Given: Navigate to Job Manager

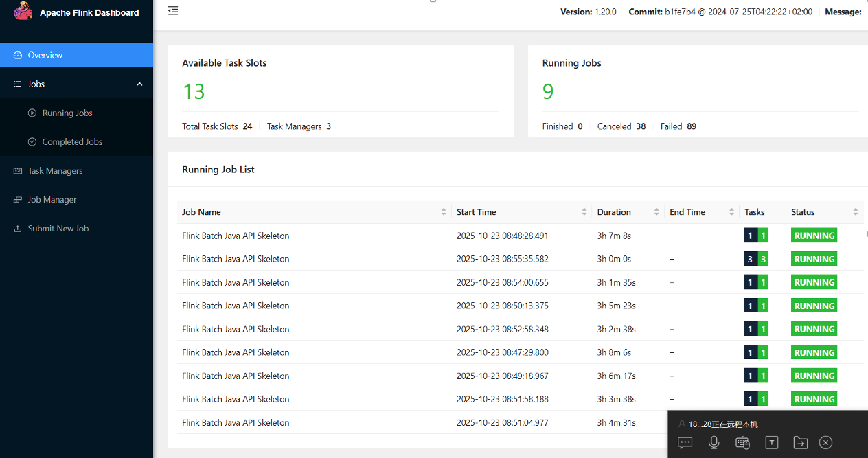Looking at the screenshot, I should [52, 199].
